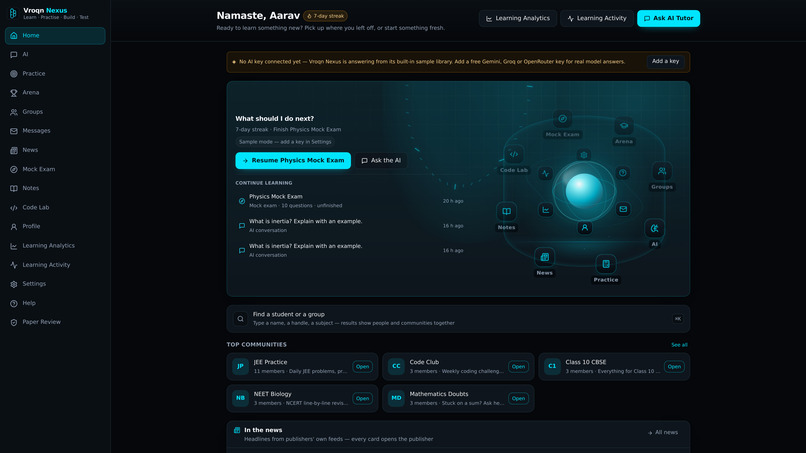
Task: Open the Notes orbit icon
Action: pos(506,211)
